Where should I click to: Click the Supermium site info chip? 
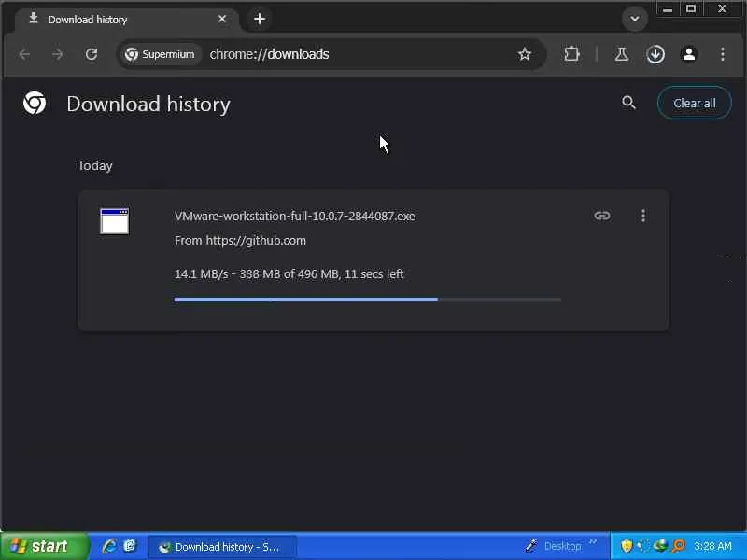160,54
